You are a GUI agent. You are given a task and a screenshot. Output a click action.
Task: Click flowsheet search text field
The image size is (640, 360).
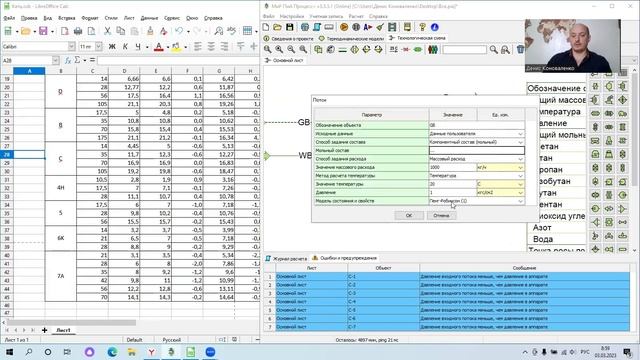464,49
